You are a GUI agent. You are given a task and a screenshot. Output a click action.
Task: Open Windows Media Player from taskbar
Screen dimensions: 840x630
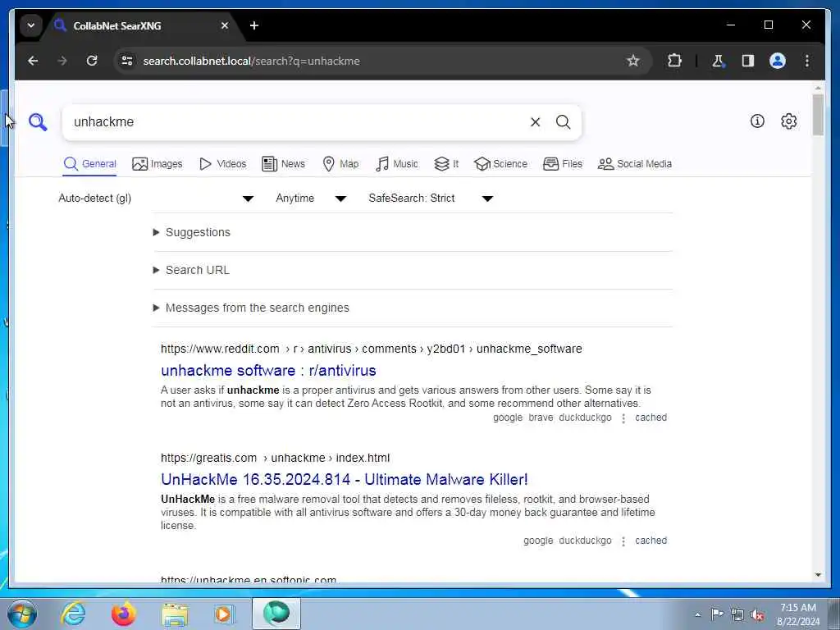[224, 614]
